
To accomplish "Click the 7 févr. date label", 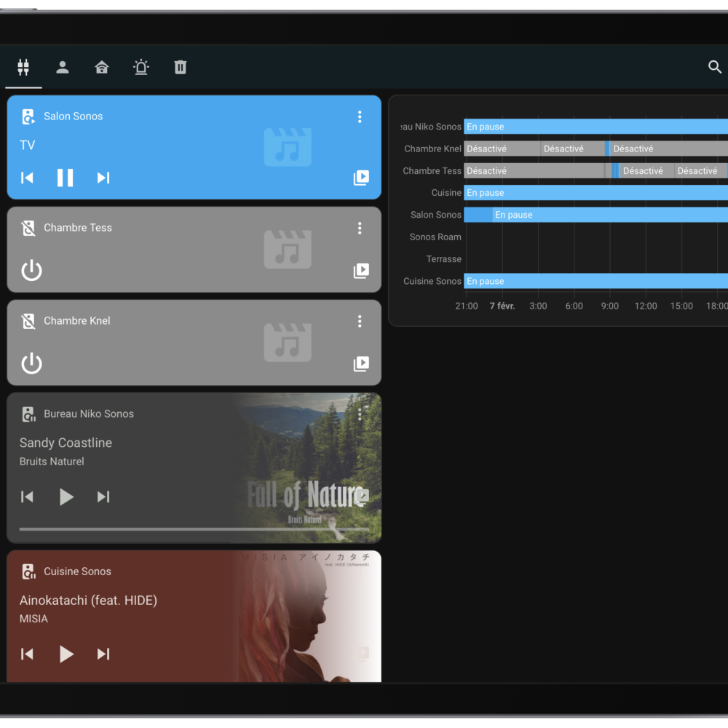I will tap(502, 306).
